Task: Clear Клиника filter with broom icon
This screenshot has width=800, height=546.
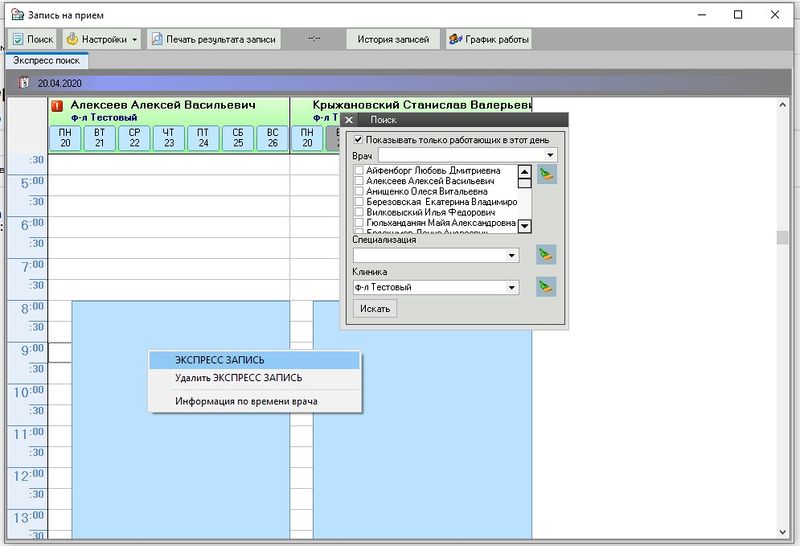Action: coord(546,287)
